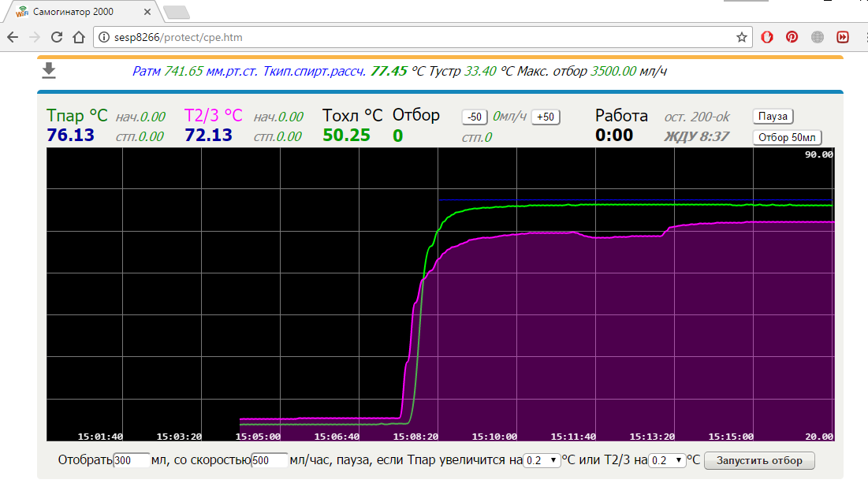
Task: Click the Т2/3 value 72.13
Action: coord(208,135)
